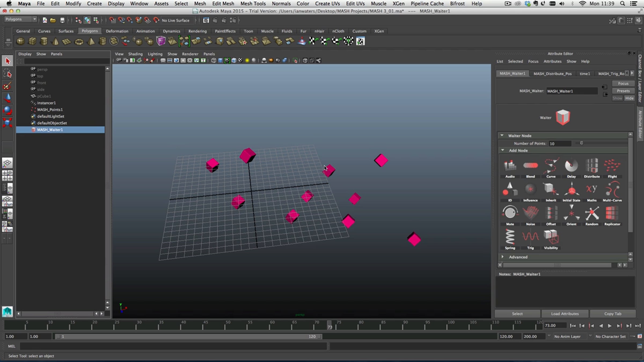
Task: Switch to time1 tab
Action: coord(585,73)
